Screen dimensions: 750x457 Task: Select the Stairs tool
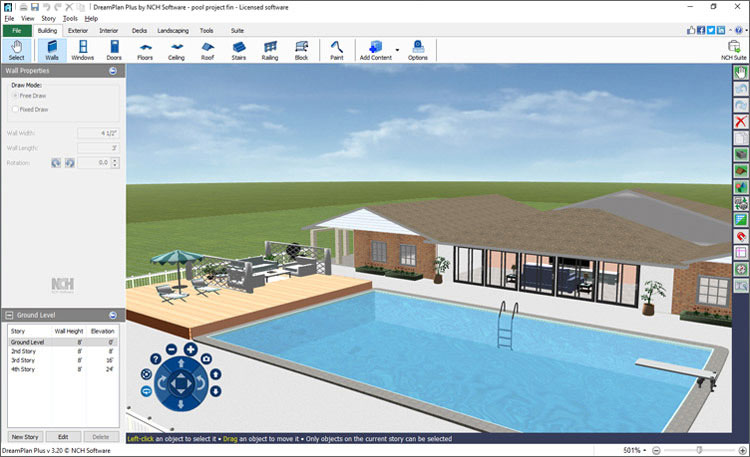(x=238, y=51)
